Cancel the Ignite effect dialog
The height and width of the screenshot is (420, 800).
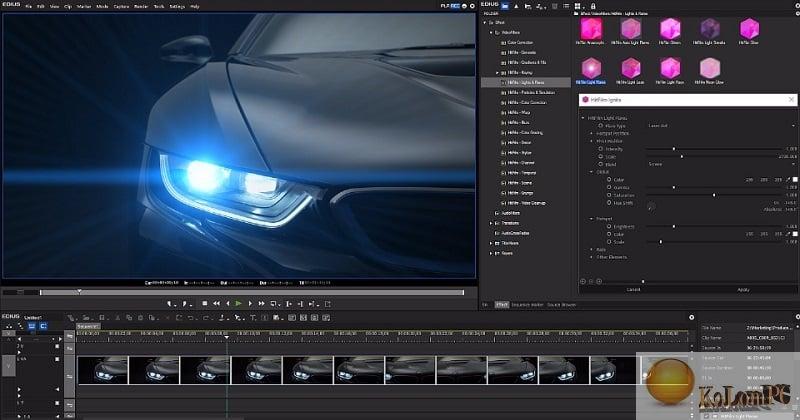[x=633, y=289]
